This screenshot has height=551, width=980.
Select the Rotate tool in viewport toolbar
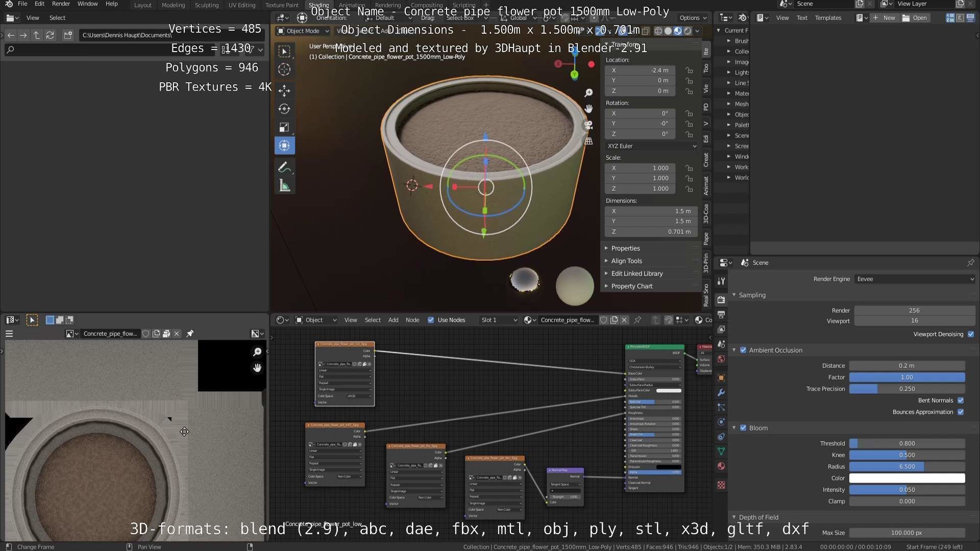coord(284,109)
